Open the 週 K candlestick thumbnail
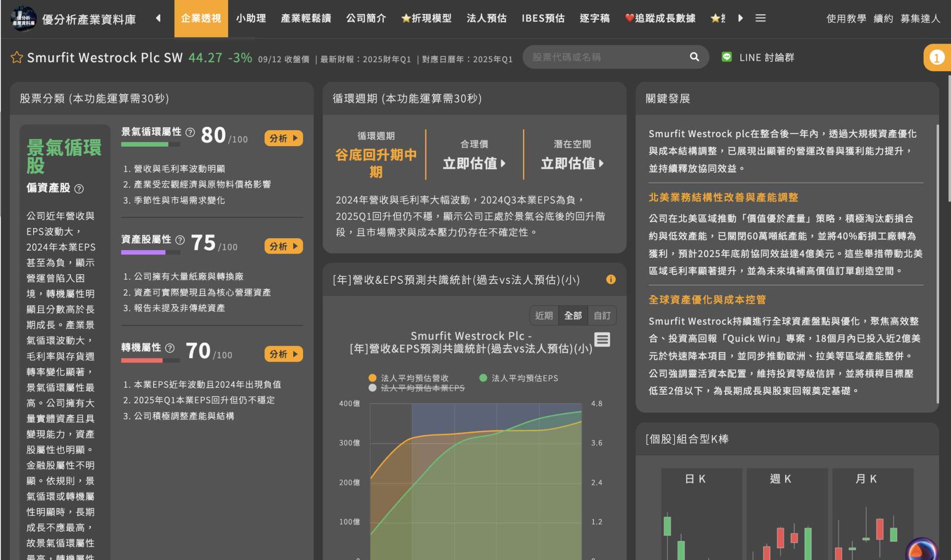Screen dimensions: 951x560 [787, 514]
